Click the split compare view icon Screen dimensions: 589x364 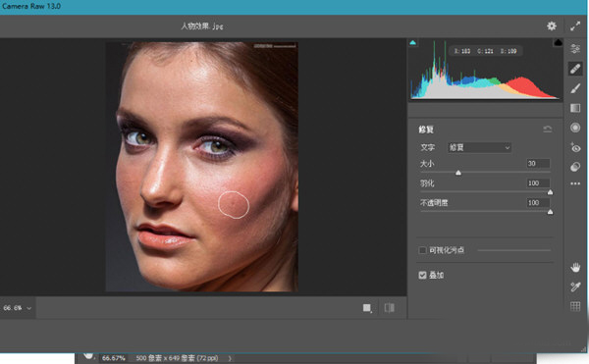pyautogui.click(x=390, y=308)
